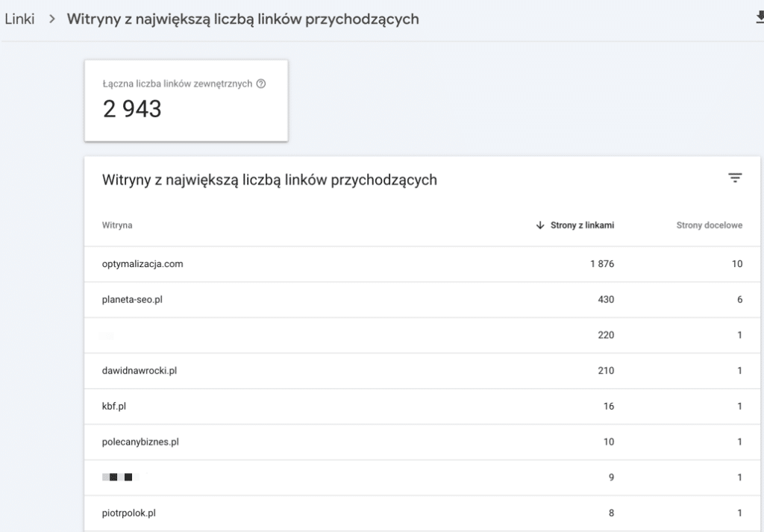Click the value 430 for planeta-seo.pl
Image resolution: width=764 pixels, height=532 pixels.
click(606, 300)
